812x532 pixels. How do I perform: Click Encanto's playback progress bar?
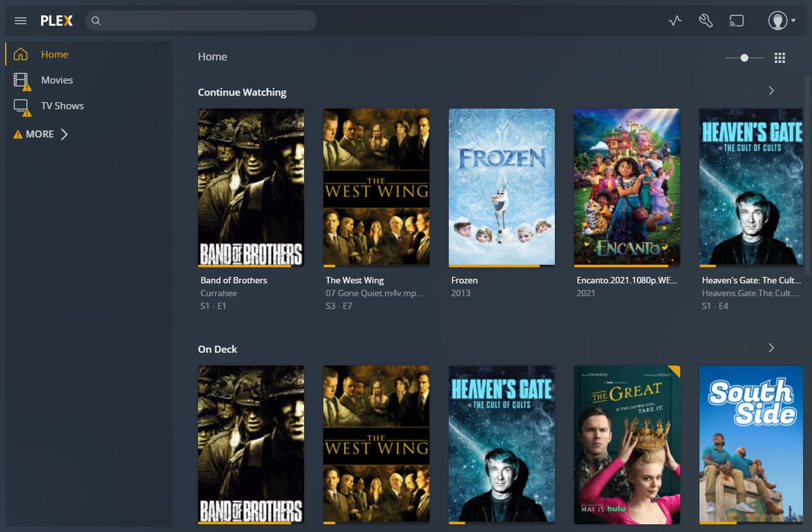627,265
